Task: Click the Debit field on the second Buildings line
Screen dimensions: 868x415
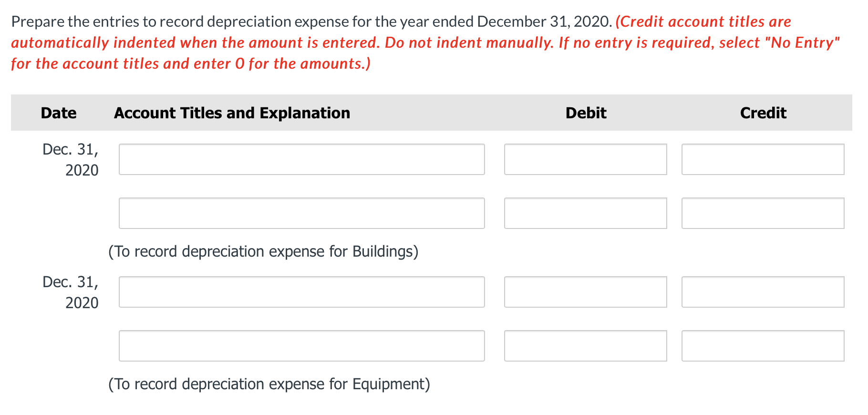Action: click(585, 213)
